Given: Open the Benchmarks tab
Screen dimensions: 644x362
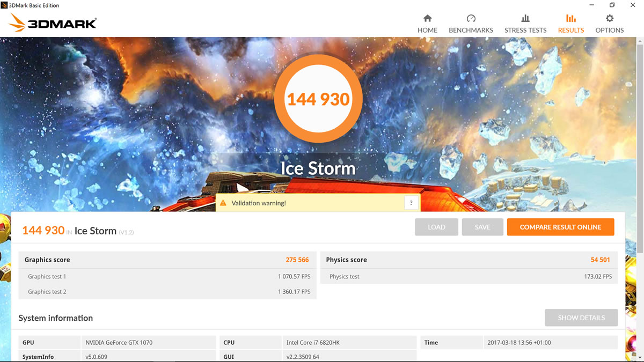Looking at the screenshot, I should click(471, 24).
